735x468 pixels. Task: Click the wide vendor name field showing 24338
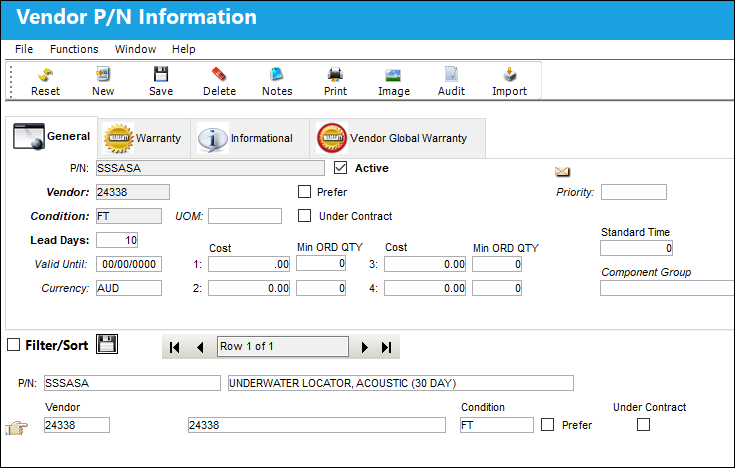coord(317,425)
